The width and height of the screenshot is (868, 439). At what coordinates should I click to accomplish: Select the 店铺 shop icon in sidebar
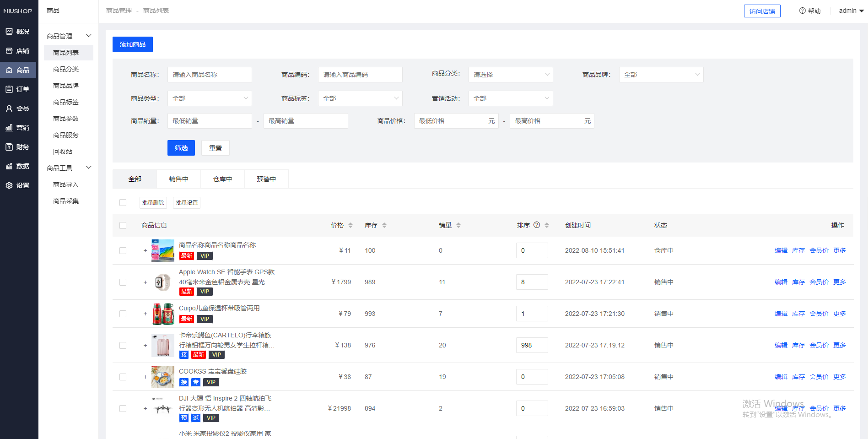[18, 50]
